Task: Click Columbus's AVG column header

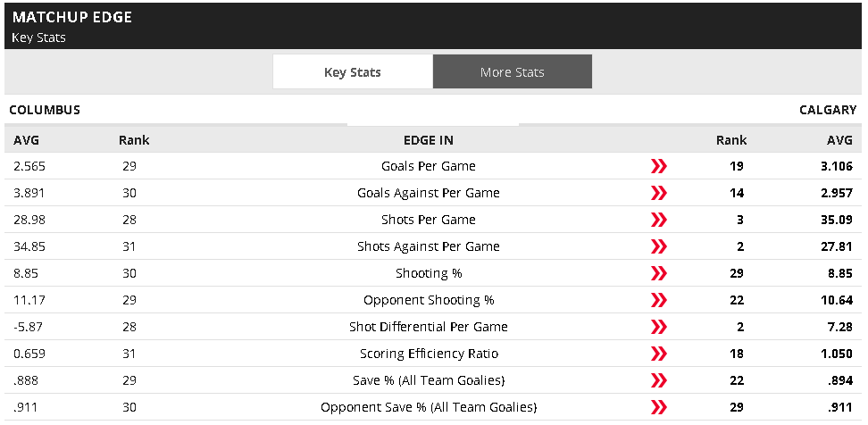Action: point(27,140)
